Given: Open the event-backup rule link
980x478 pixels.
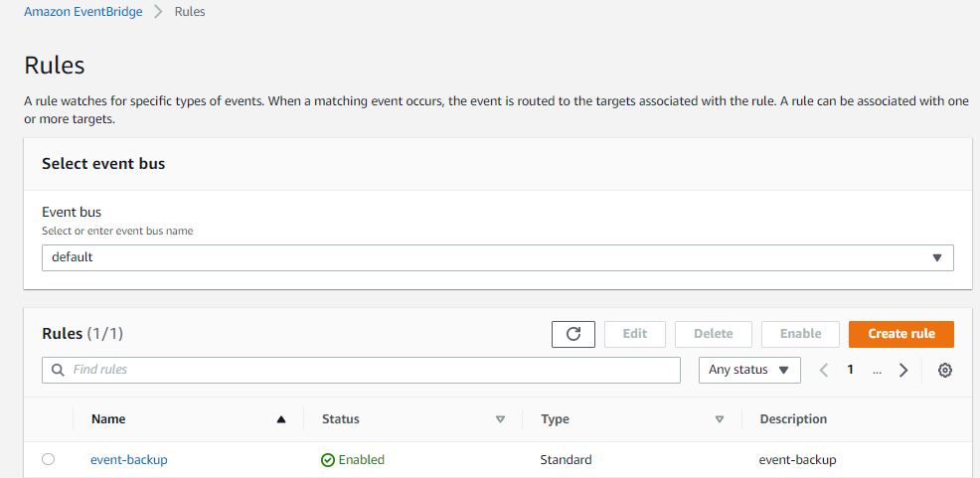Looking at the screenshot, I should click(129, 459).
